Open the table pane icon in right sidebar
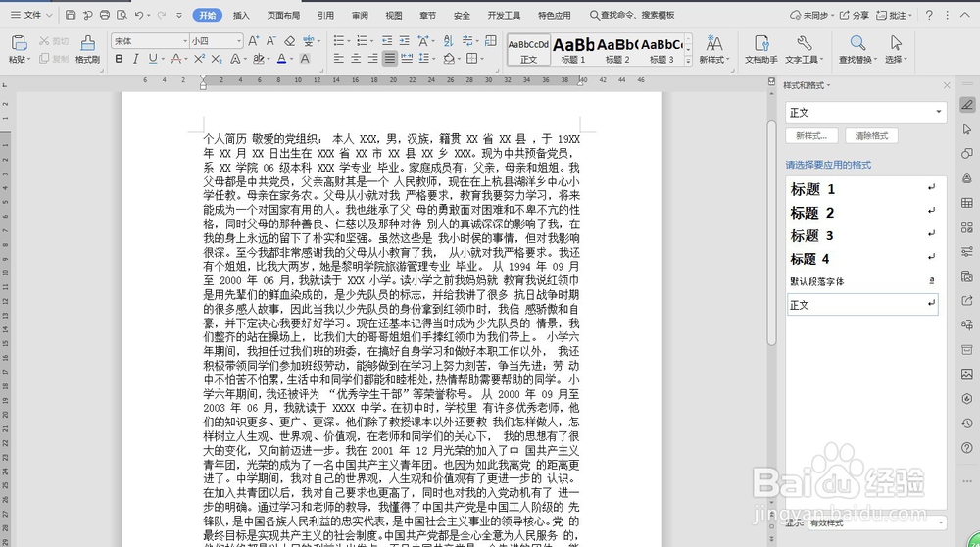980x547 pixels. click(x=967, y=203)
